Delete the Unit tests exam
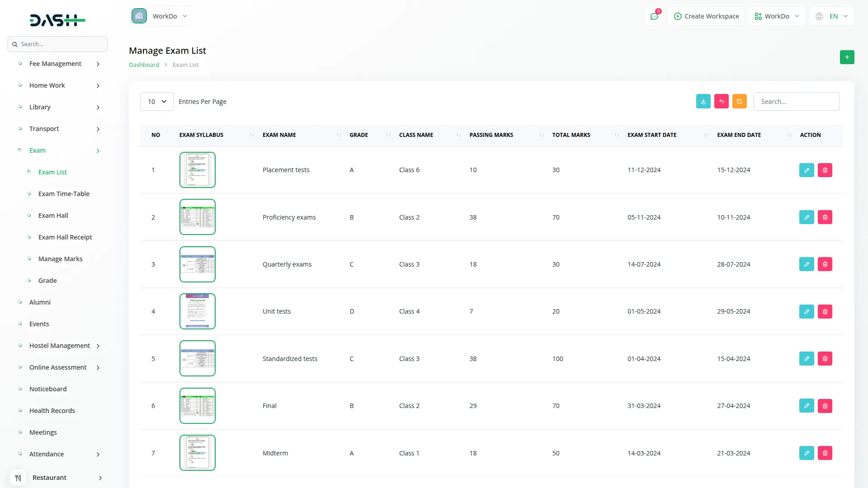The width and height of the screenshot is (868, 488). pos(825,311)
